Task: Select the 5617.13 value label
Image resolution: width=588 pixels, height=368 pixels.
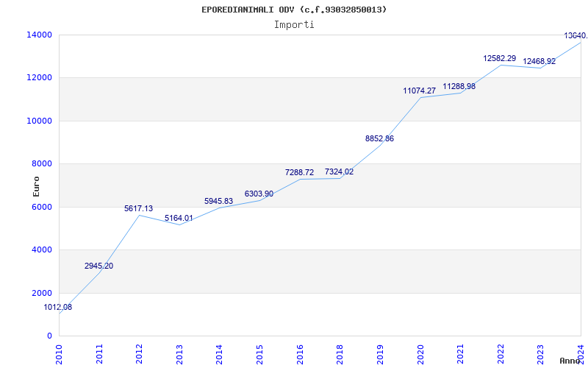Action: pyautogui.click(x=138, y=209)
